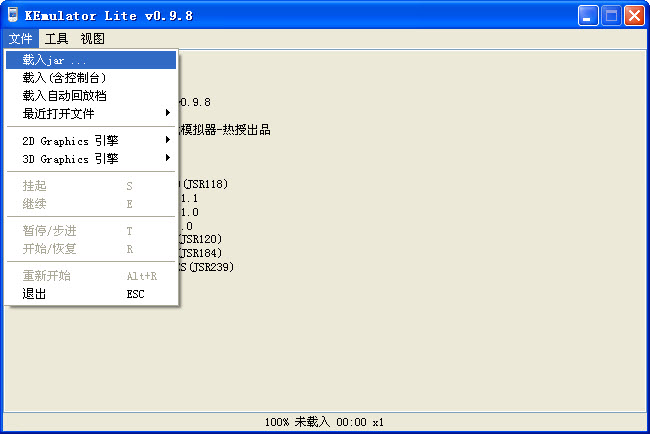Click the 暂停/步进 menu item
650x434 pixels.
[91, 231]
